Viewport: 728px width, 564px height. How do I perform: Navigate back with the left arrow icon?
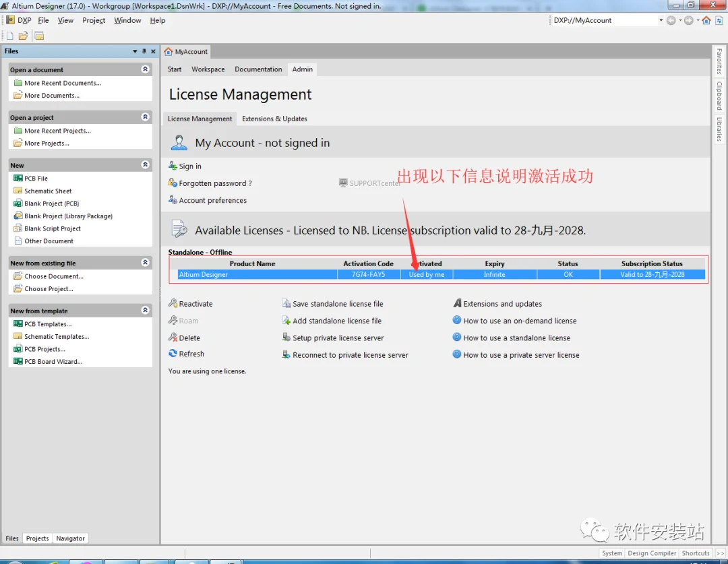click(x=671, y=20)
